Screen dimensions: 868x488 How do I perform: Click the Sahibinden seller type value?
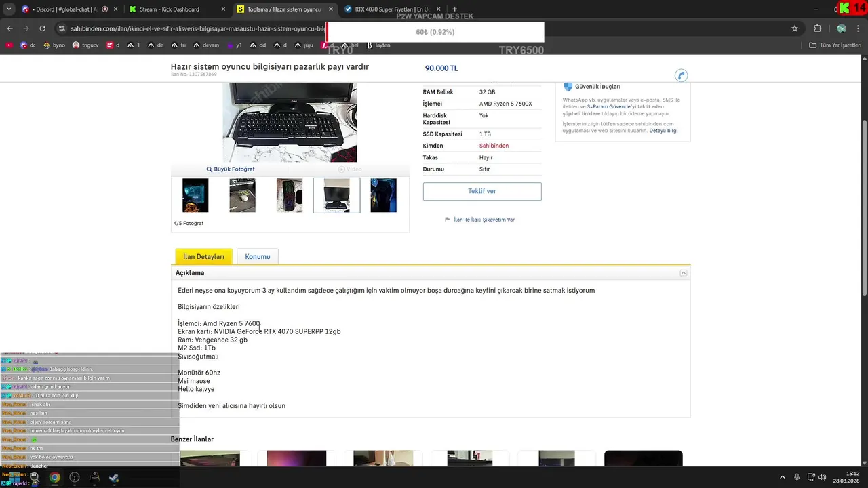[494, 146]
